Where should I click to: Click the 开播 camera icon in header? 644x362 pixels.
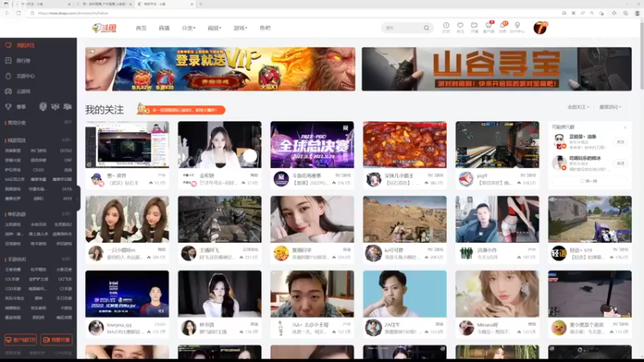(474, 27)
